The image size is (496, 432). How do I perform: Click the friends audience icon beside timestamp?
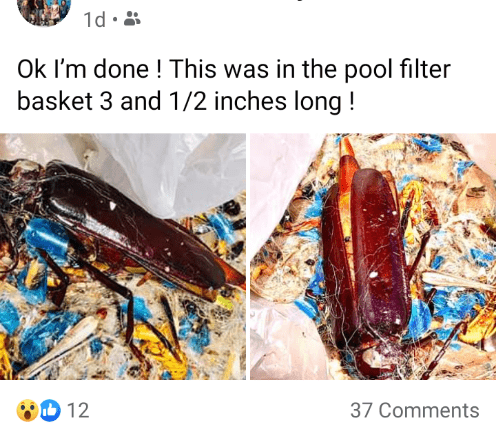click(132, 19)
